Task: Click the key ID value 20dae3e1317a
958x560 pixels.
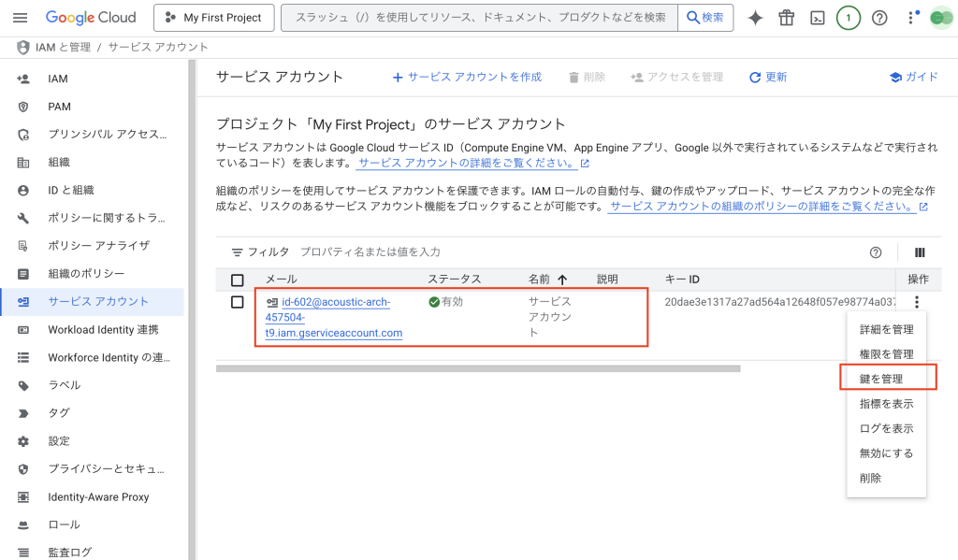Action: (x=780, y=302)
